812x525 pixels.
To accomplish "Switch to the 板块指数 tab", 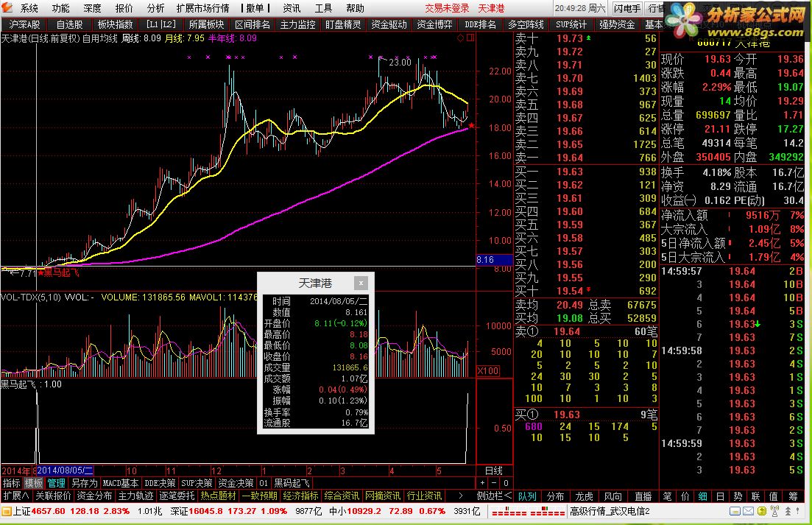I will pyautogui.click(x=115, y=24).
